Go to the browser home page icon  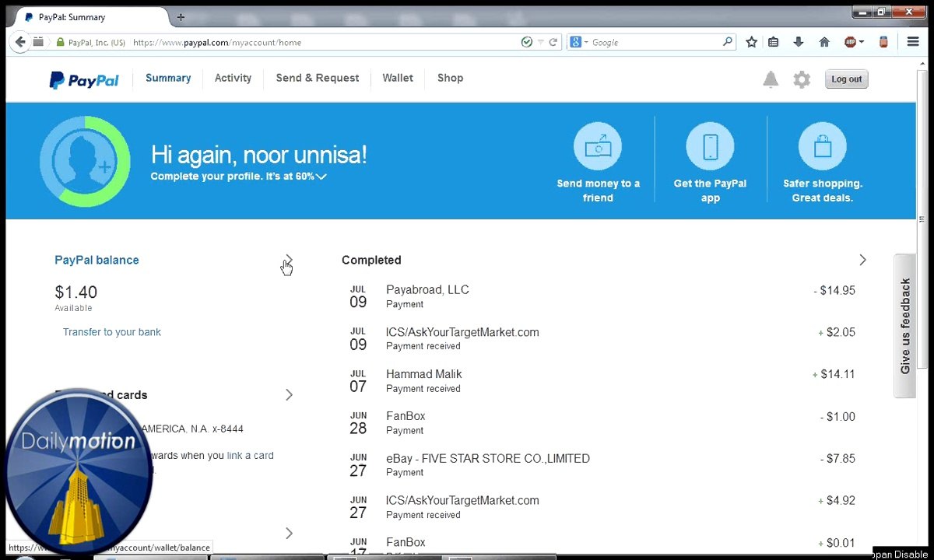824,42
